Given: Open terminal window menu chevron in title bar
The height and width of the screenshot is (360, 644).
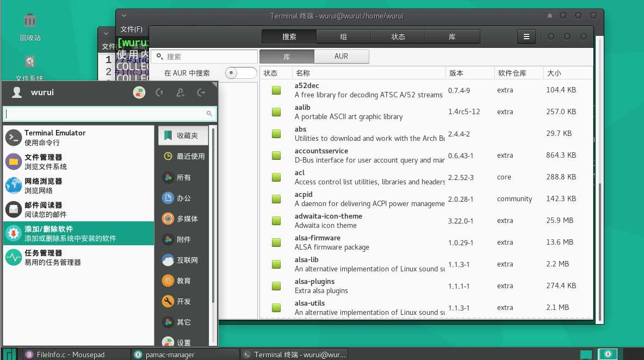Looking at the screenshot, I should click(124, 16).
